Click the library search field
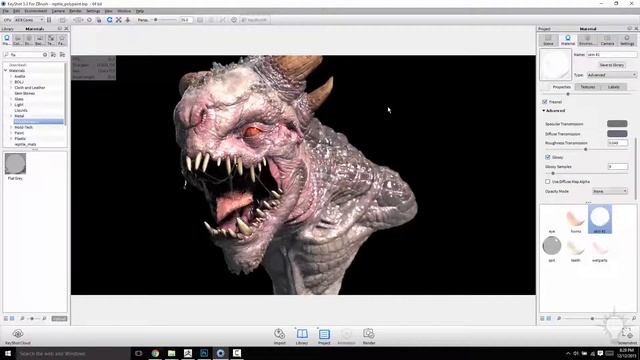This screenshot has width=640, height=360. [25, 54]
